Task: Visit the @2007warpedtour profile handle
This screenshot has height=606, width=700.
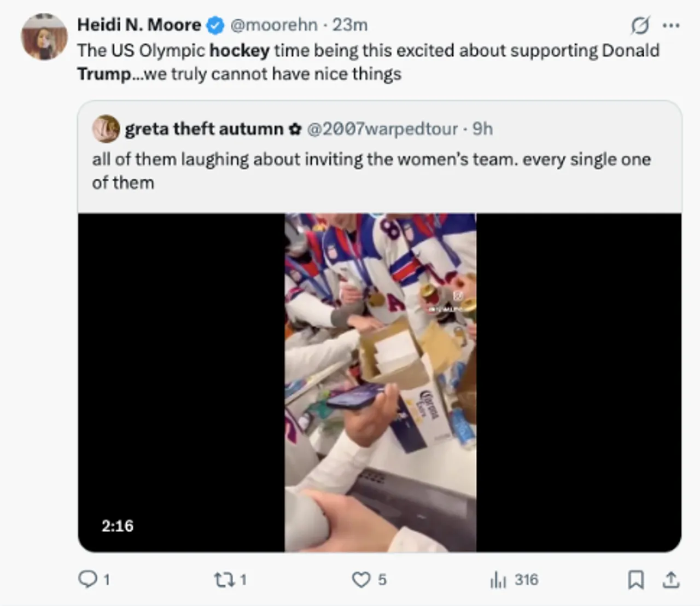Action: point(382,129)
